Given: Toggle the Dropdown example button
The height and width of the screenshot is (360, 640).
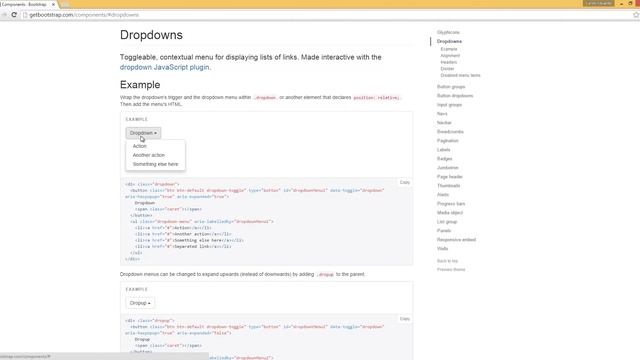Looking at the screenshot, I should (143, 133).
